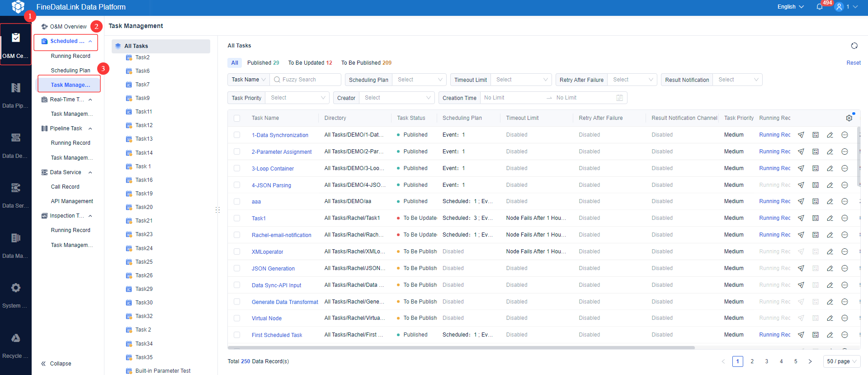Open the English language dropdown

pos(791,7)
